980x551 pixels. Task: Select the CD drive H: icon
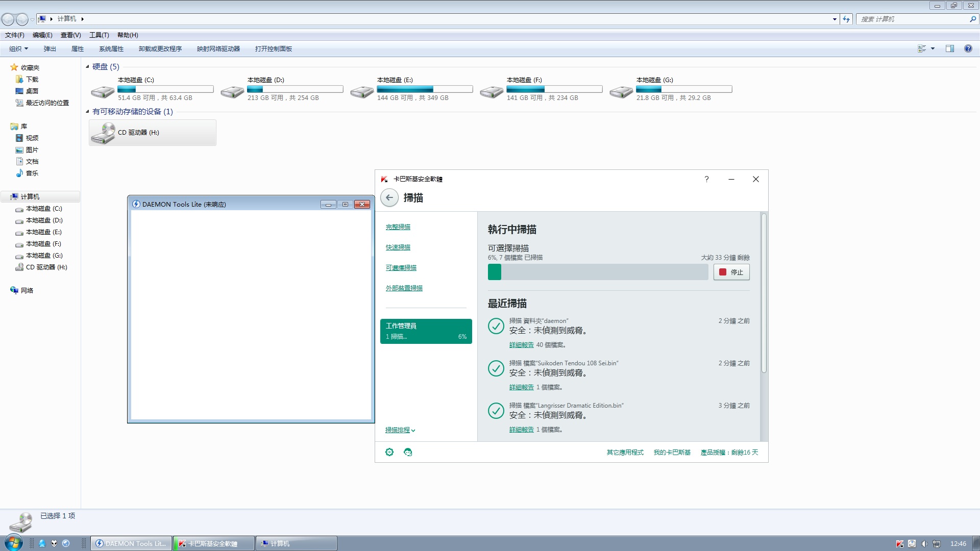[x=103, y=133]
